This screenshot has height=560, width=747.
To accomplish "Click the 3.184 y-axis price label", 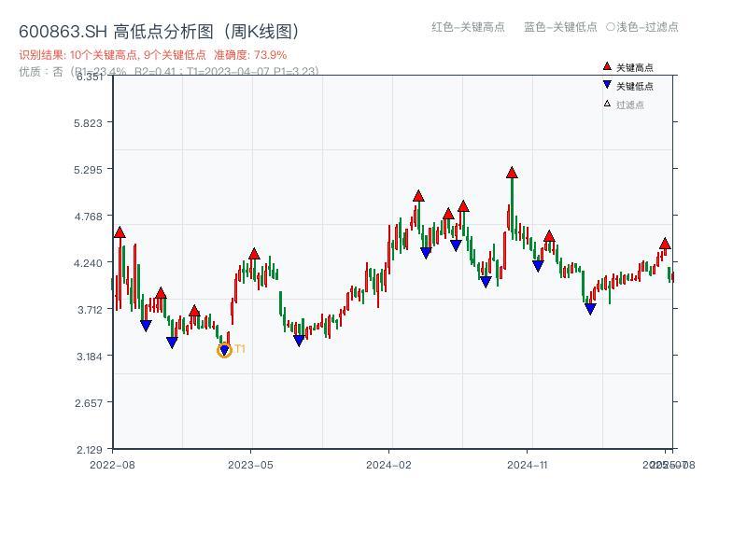I will (x=92, y=356).
